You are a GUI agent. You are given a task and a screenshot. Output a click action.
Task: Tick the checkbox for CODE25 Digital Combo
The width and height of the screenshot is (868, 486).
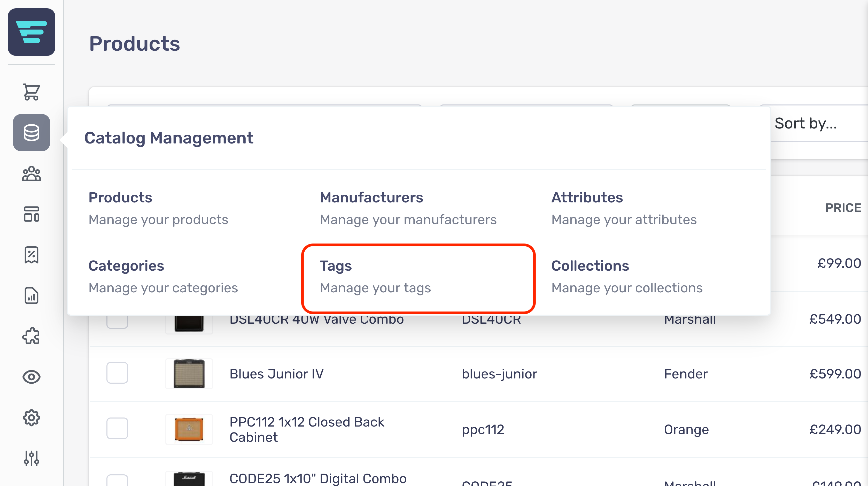point(117,480)
